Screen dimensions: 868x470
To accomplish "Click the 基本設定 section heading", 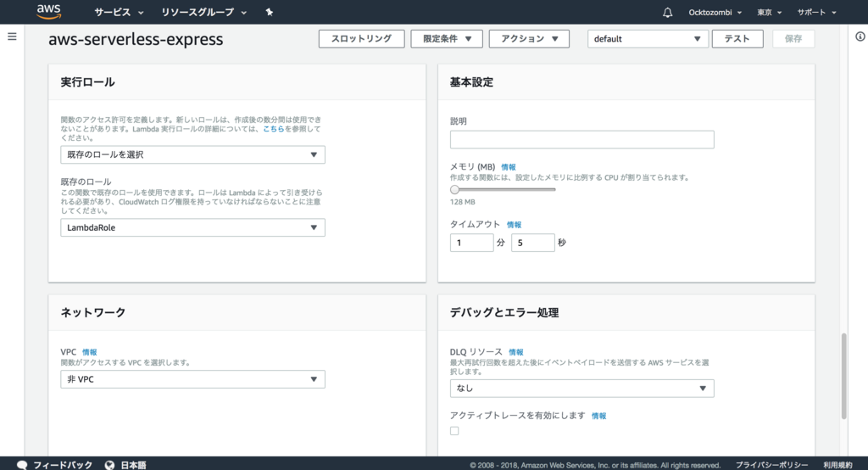I will click(x=471, y=82).
